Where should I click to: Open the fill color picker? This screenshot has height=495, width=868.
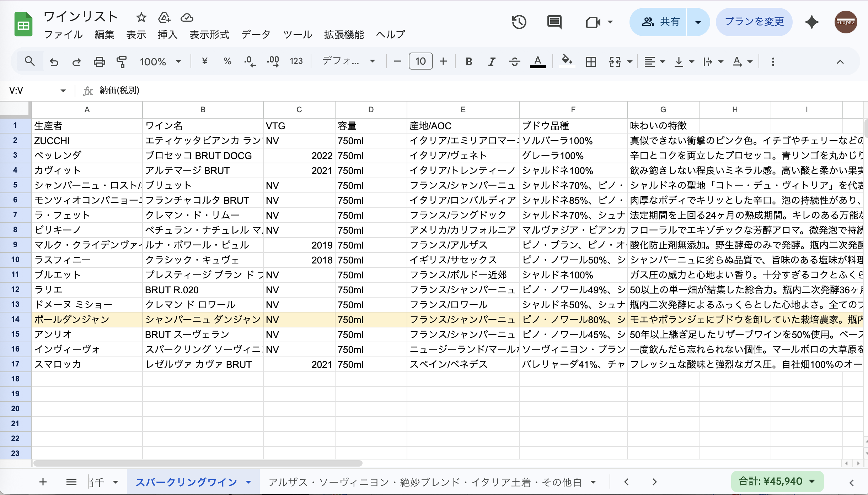[567, 61]
